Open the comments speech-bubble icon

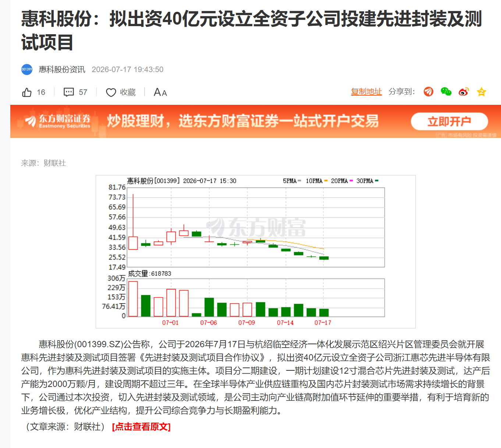(69, 92)
